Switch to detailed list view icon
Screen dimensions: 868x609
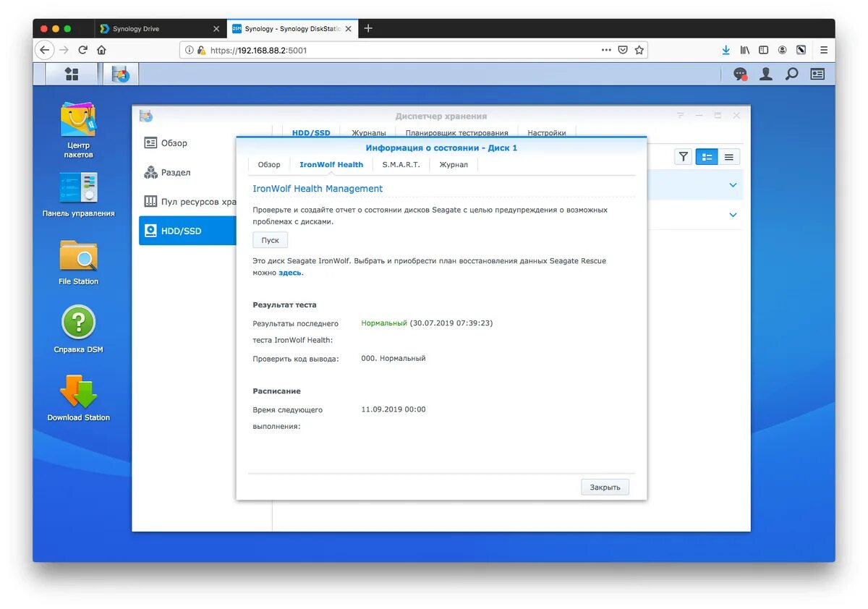[707, 157]
